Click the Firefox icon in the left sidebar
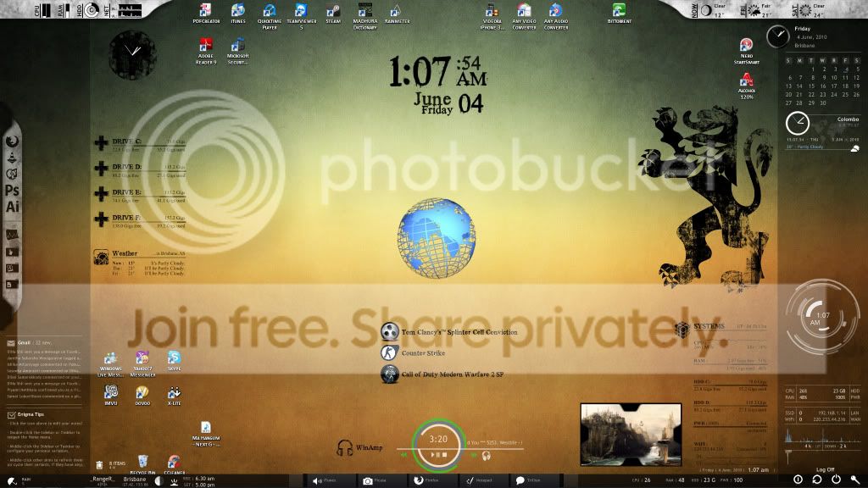The image size is (868, 488). tap(12, 141)
